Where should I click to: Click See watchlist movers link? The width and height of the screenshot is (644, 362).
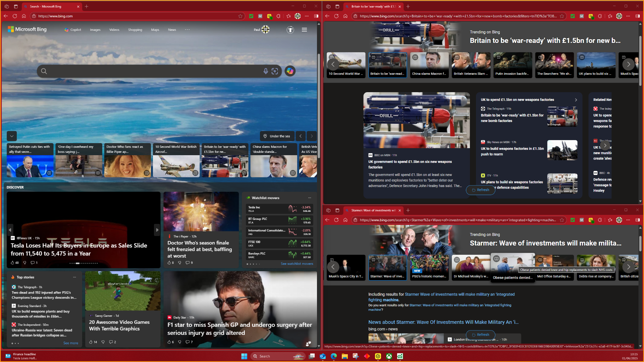[297, 264]
